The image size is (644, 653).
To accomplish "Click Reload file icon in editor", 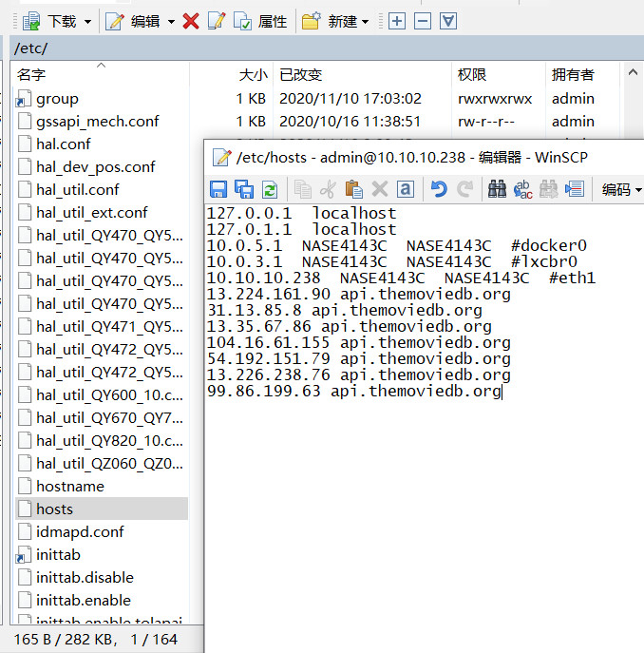I will tap(270, 190).
